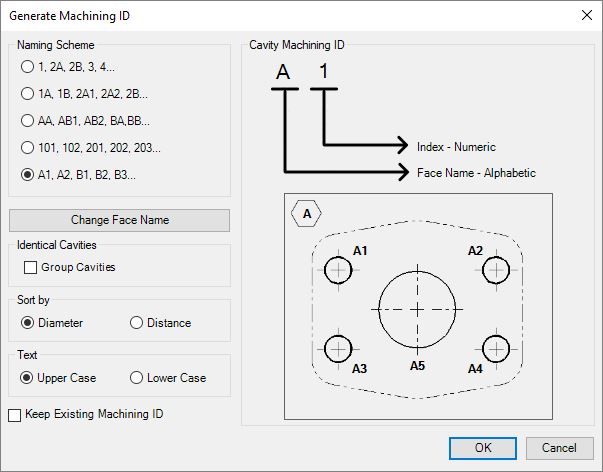Screen dimensions: 603x472
Task: Check Keep Existing Machining ID
Action: click(14, 414)
